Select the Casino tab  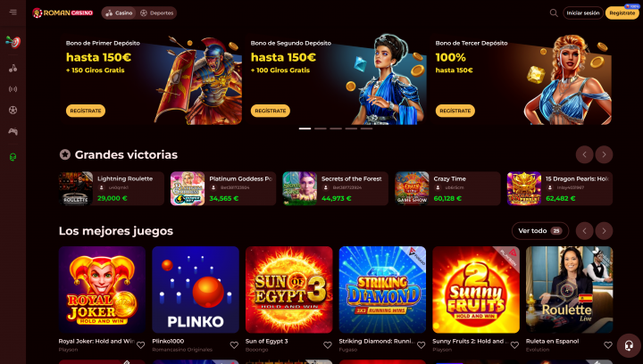[119, 13]
